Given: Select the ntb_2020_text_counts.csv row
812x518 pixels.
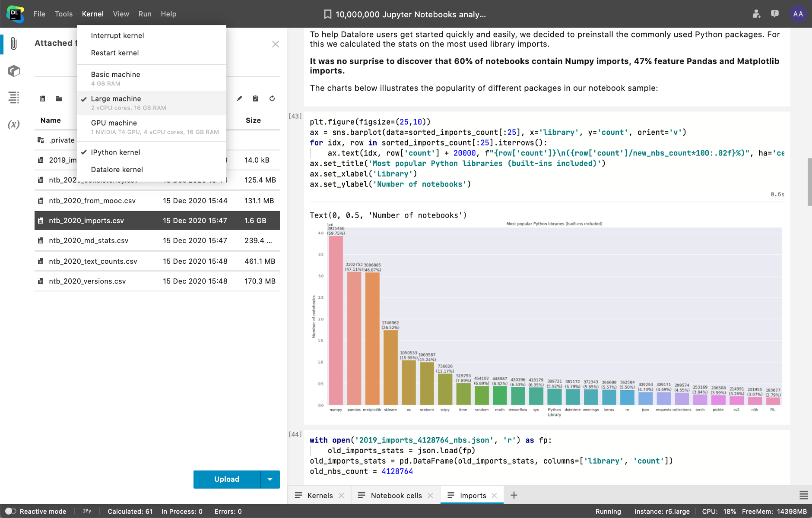Looking at the screenshot, I should click(157, 261).
